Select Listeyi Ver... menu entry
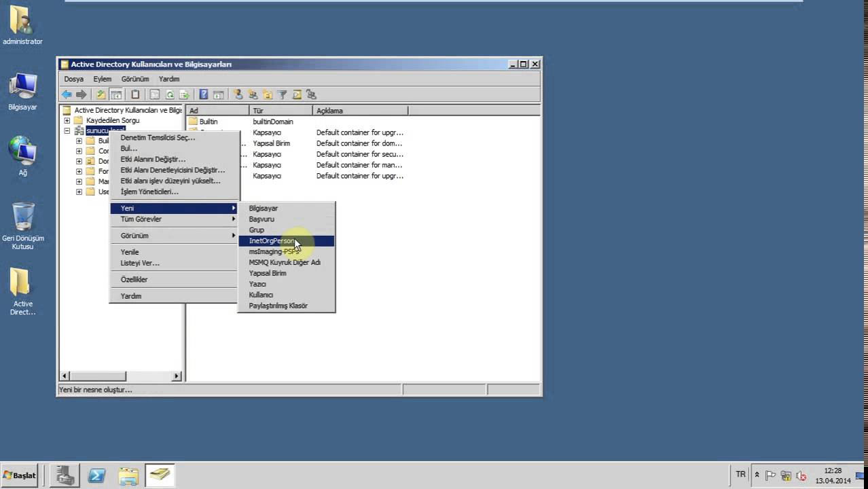This screenshot has height=489, width=868. pos(175,262)
